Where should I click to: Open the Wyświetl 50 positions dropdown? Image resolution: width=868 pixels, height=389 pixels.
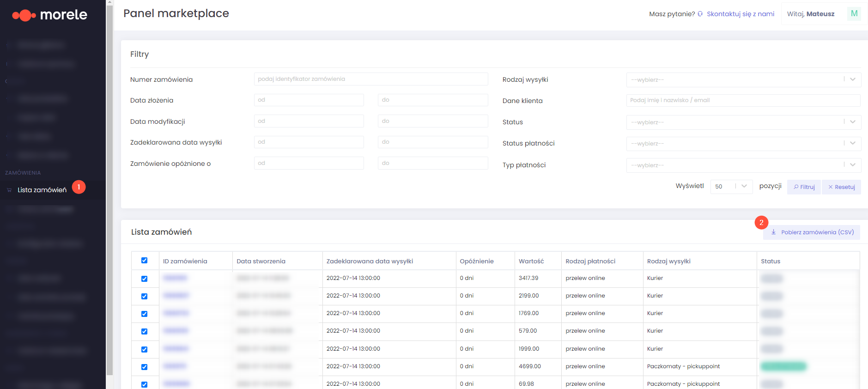[731, 186]
